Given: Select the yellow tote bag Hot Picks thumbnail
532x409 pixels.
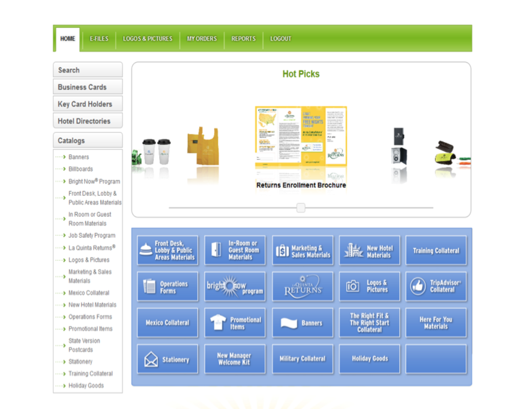Looking at the screenshot, I should [203, 146].
